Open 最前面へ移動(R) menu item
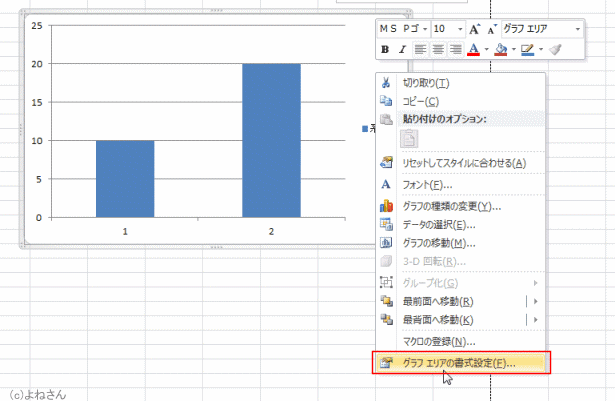615x401 pixels. tap(461, 301)
